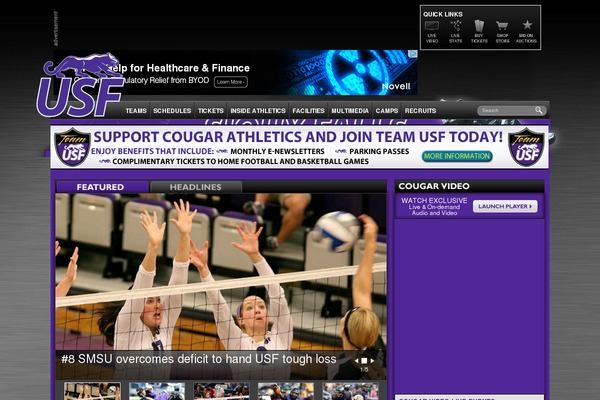Click the Monthly E-Newsletters benefit text
The image size is (600, 400).
point(277,152)
